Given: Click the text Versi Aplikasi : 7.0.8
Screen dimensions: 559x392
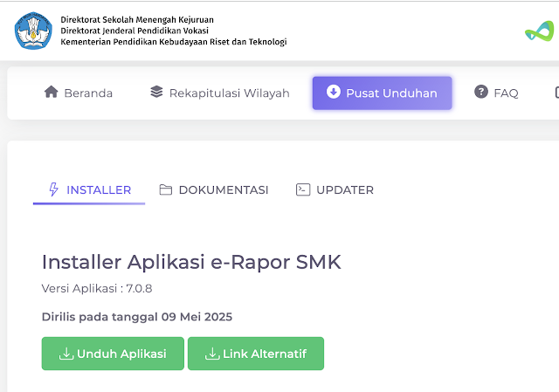Looking at the screenshot, I should coord(97,288).
